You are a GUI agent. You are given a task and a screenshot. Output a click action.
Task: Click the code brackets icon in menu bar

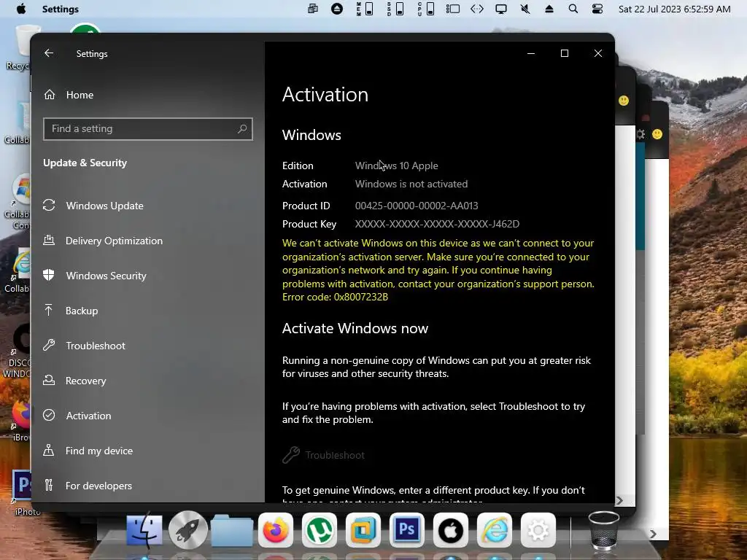click(x=477, y=9)
